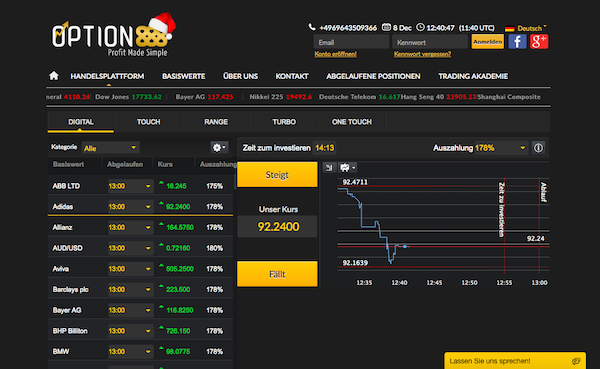Open the Handelsplattform menu item
This screenshot has height=369, width=600.
pos(107,76)
